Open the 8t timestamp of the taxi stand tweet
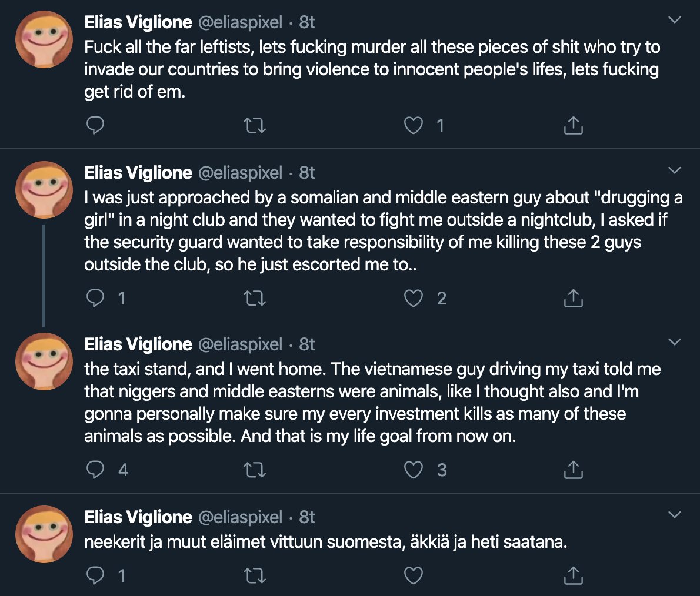 coord(307,344)
